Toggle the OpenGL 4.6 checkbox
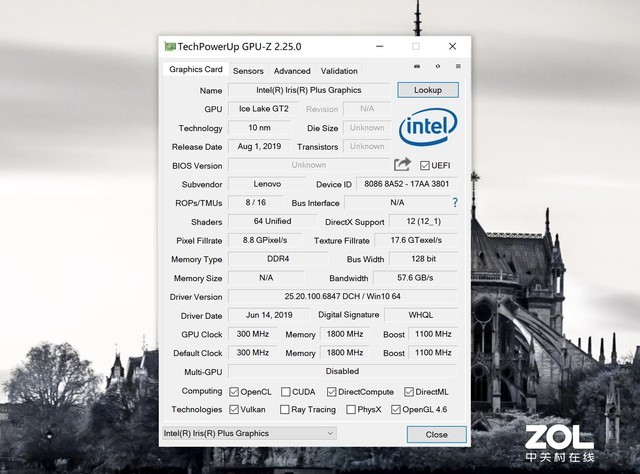The width and height of the screenshot is (640, 474). (396, 409)
